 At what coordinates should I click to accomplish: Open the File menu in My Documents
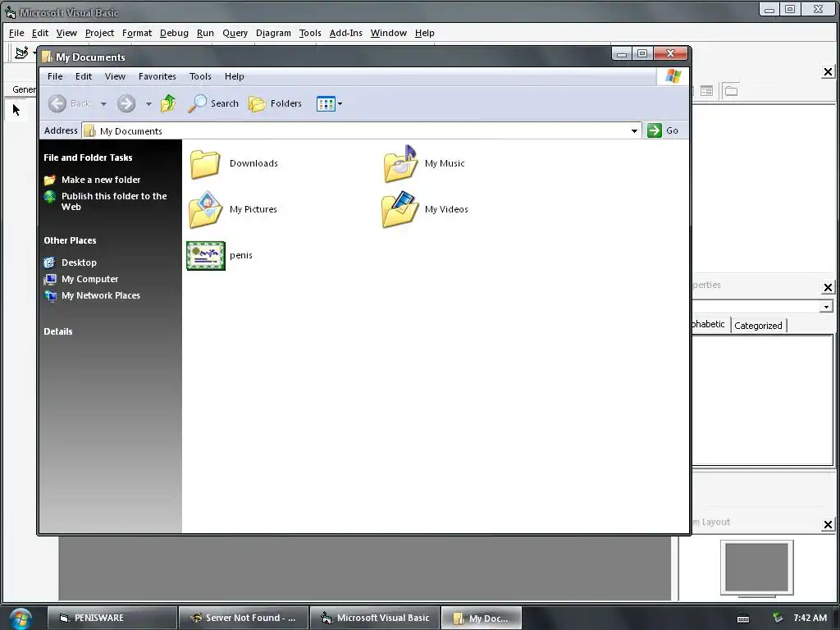tap(55, 76)
